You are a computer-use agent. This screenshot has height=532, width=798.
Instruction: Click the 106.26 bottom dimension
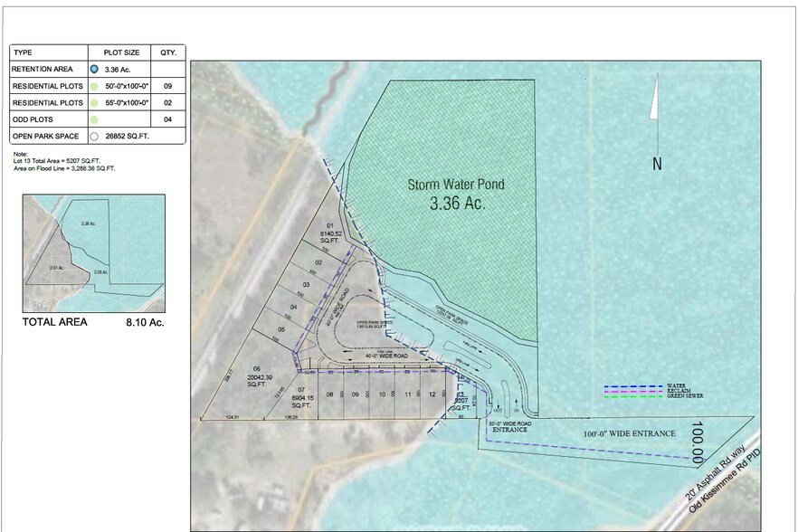[291, 417]
